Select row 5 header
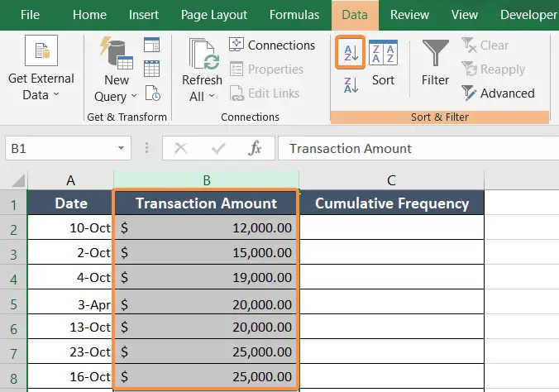Screen dimensions: 559x392 (x=13, y=302)
